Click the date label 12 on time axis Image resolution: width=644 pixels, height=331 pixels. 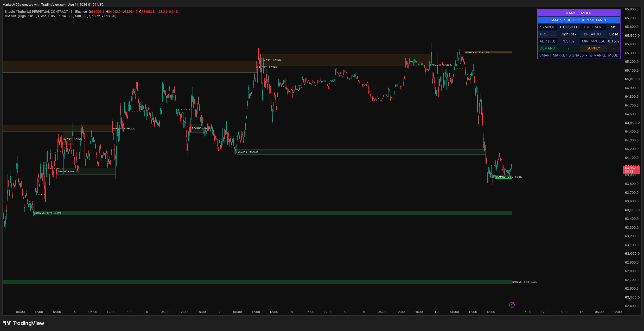tap(581, 312)
